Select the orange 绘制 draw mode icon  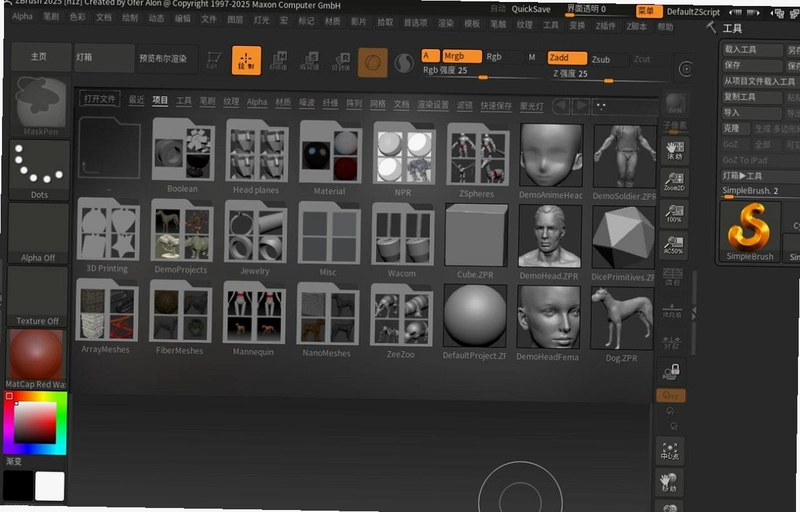(x=246, y=60)
